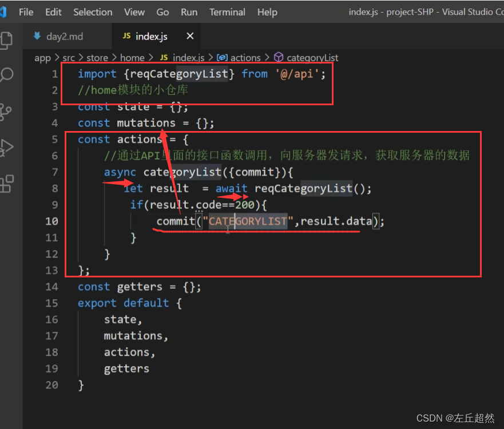Click 'actions' breadcrumb symbol
Viewport: 504px width, 429px height.
pos(245,58)
